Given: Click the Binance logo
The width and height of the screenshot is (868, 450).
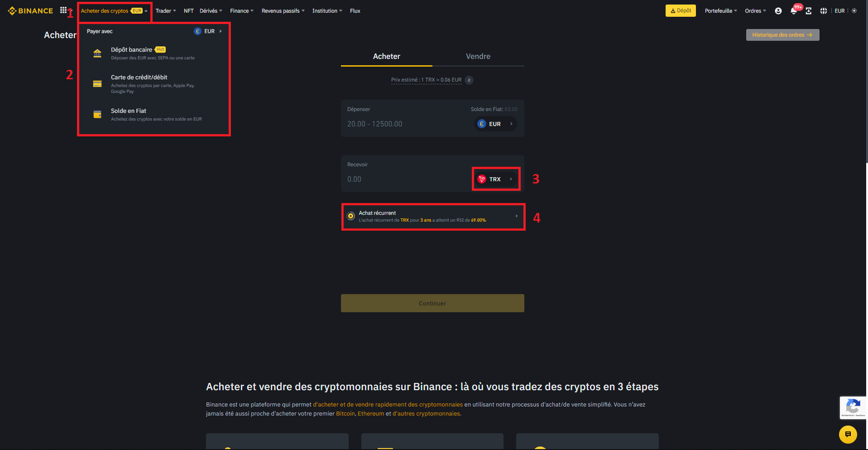Looking at the screenshot, I should coord(30,11).
